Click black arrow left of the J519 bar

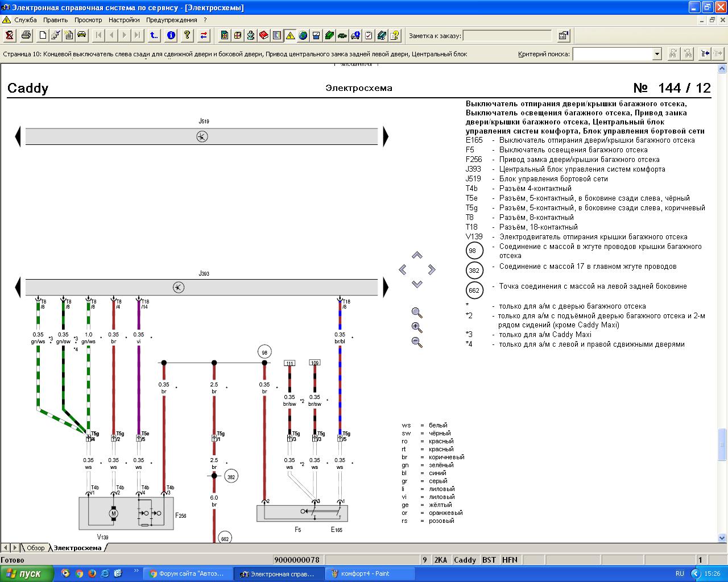[x=18, y=136]
